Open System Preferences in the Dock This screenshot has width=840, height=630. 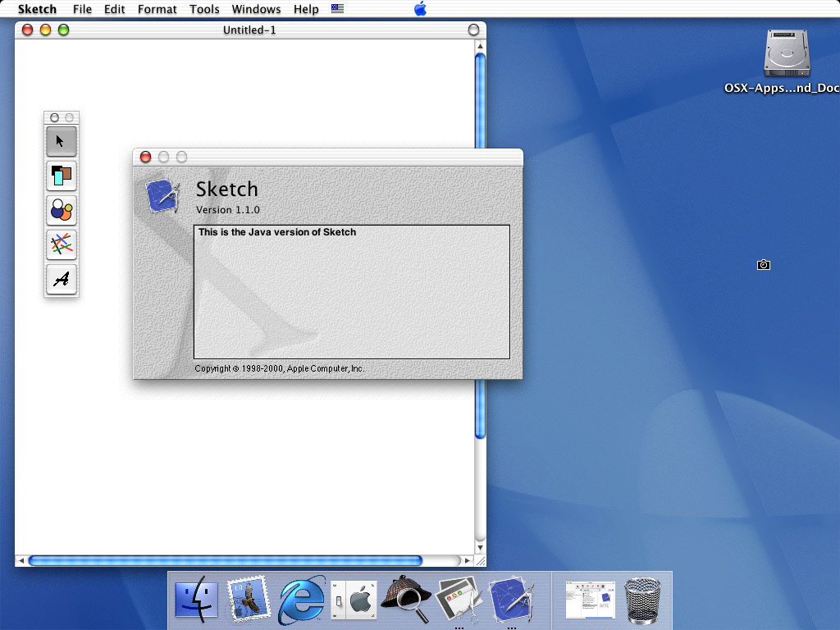[x=354, y=600]
